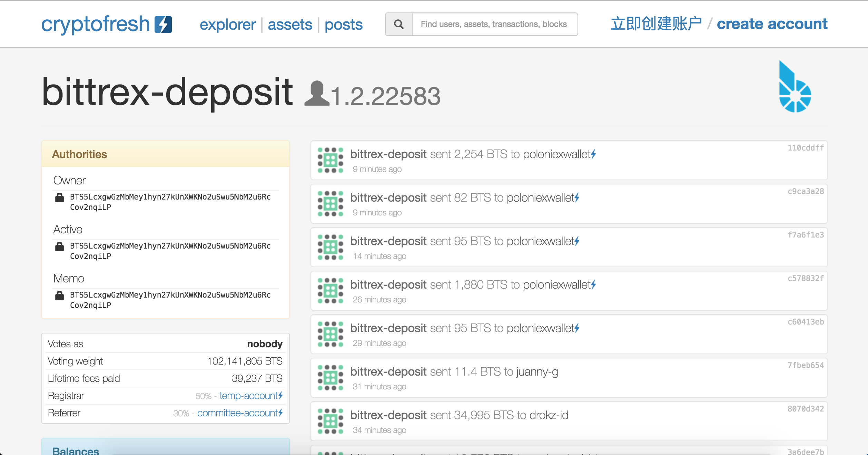
Task: Click the identicon on the 1,880 BTS transfer
Action: 331,291
